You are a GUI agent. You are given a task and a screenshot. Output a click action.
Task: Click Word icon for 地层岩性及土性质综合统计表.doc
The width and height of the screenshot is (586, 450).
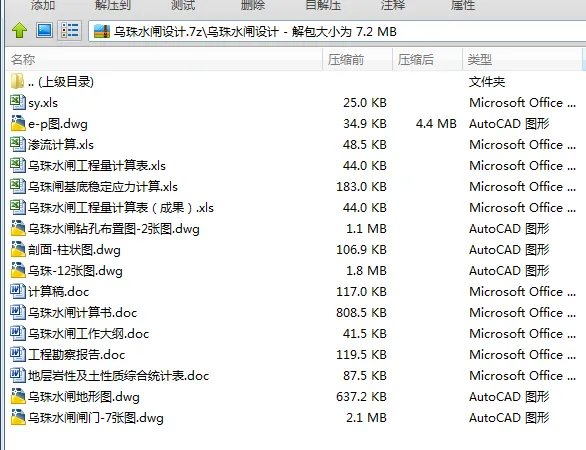[18, 375]
